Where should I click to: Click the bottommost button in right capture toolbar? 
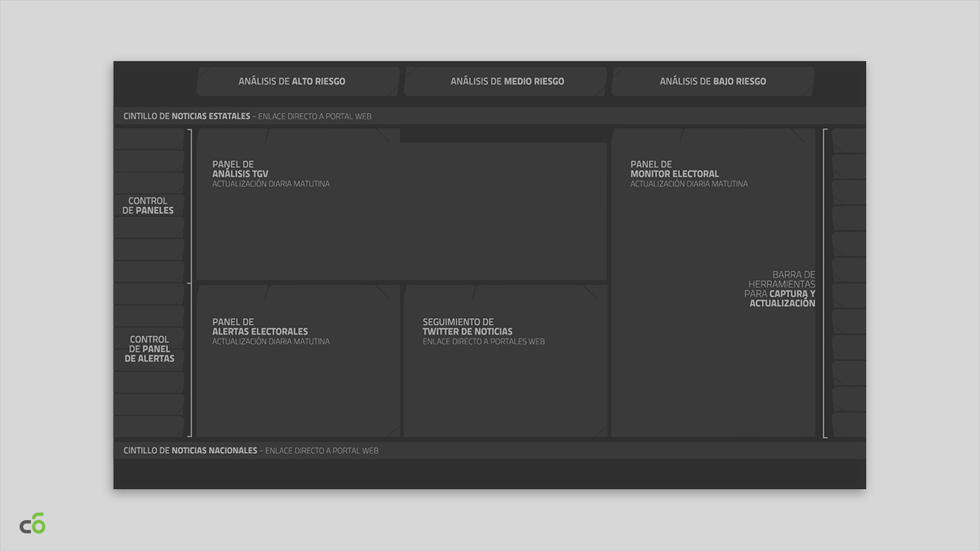coord(849,424)
